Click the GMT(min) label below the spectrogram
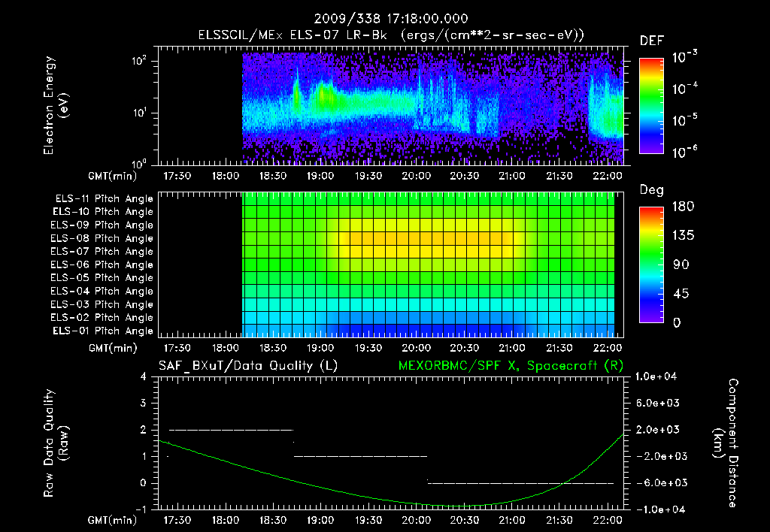The height and width of the screenshot is (532, 770). pyautogui.click(x=113, y=176)
